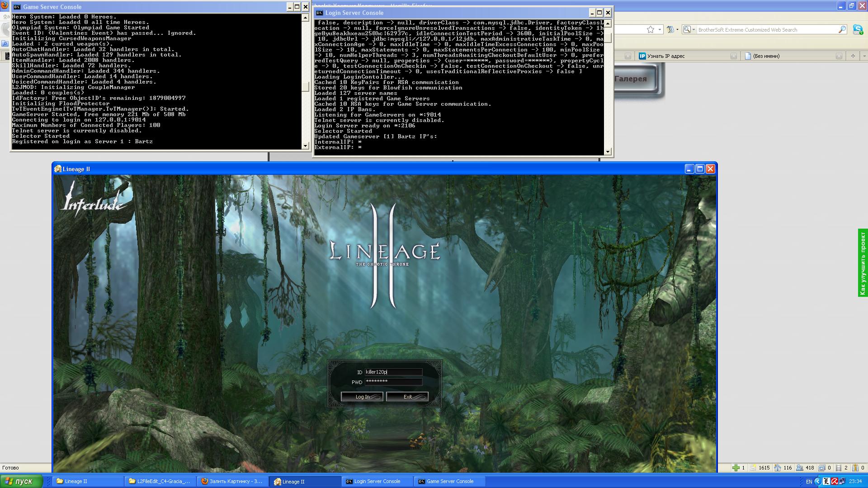Click the users icon showing 418
This screenshot has height=488, width=868.
(800, 468)
